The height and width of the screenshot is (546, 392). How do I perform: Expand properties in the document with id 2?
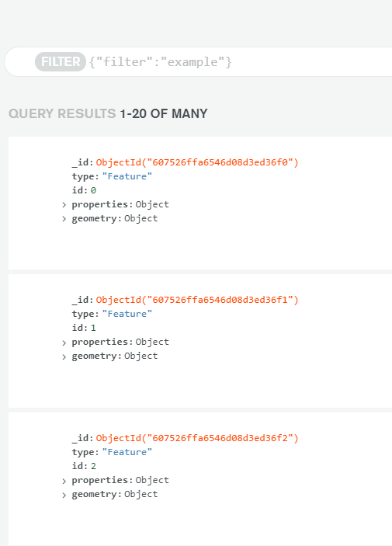tap(64, 481)
